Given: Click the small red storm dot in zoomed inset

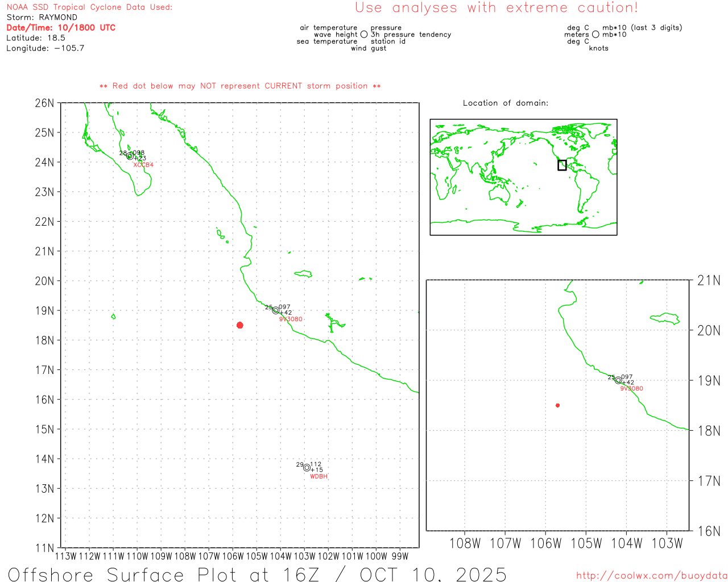Looking at the screenshot, I should click(x=557, y=405).
